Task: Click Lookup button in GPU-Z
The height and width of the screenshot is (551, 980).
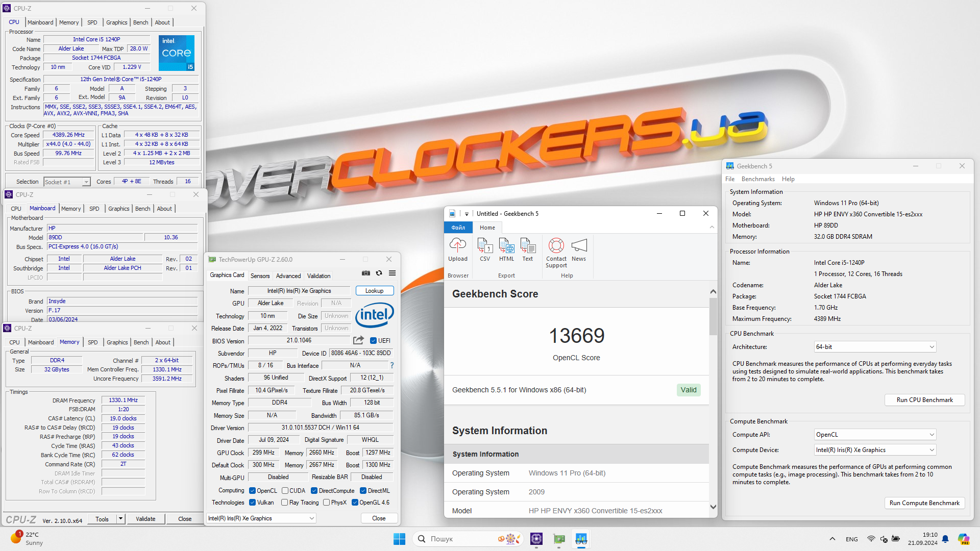Action: 374,291
